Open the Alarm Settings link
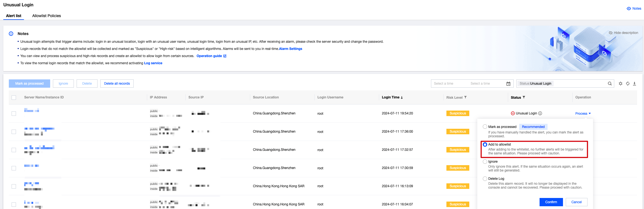The image size is (644, 209). point(290,49)
